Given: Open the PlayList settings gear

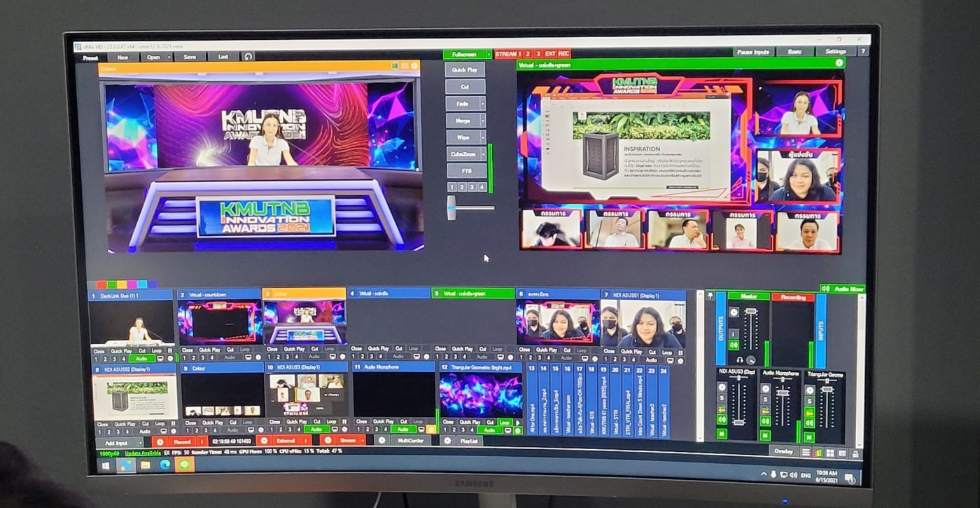Looking at the screenshot, I should pyautogui.click(x=448, y=440).
